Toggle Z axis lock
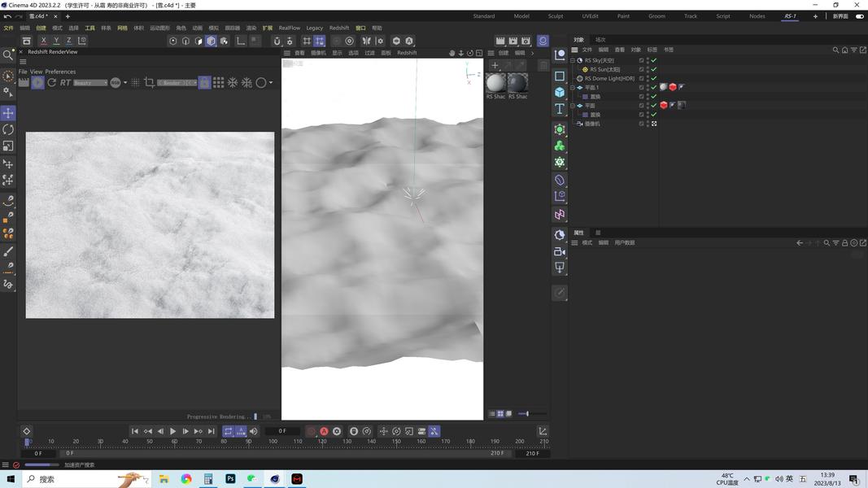Viewport: 868px width, 488px height. point(68,41)
